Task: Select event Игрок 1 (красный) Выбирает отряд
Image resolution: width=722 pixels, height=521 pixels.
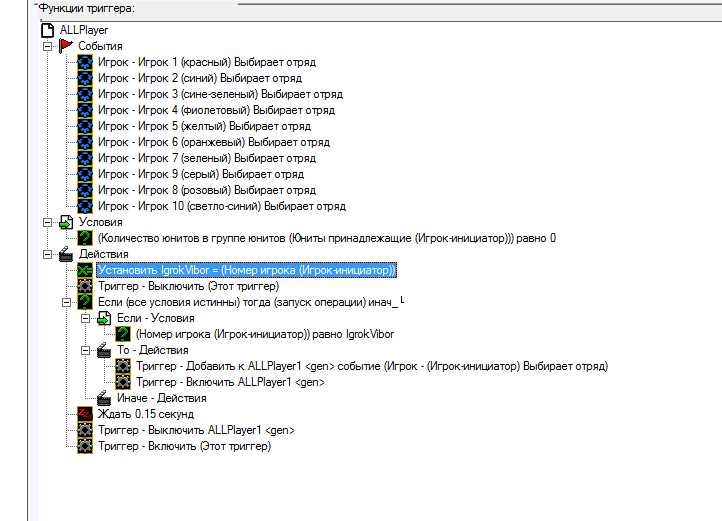Action: (207, 62)
